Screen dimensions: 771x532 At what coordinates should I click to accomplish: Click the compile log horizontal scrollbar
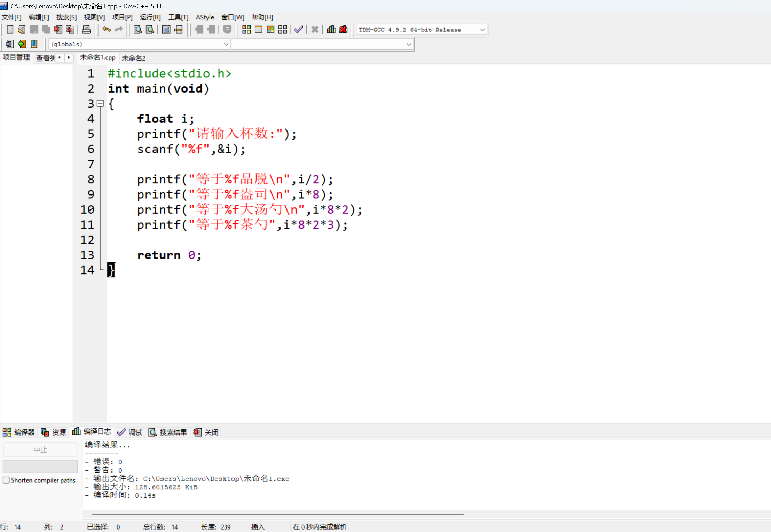pyautogui.click(x=277, y=514)
